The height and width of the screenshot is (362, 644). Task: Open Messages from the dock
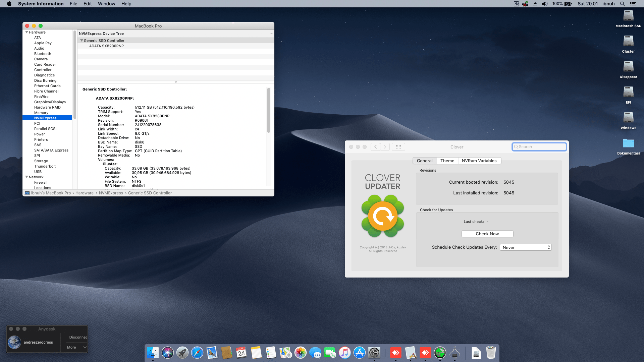315,353
